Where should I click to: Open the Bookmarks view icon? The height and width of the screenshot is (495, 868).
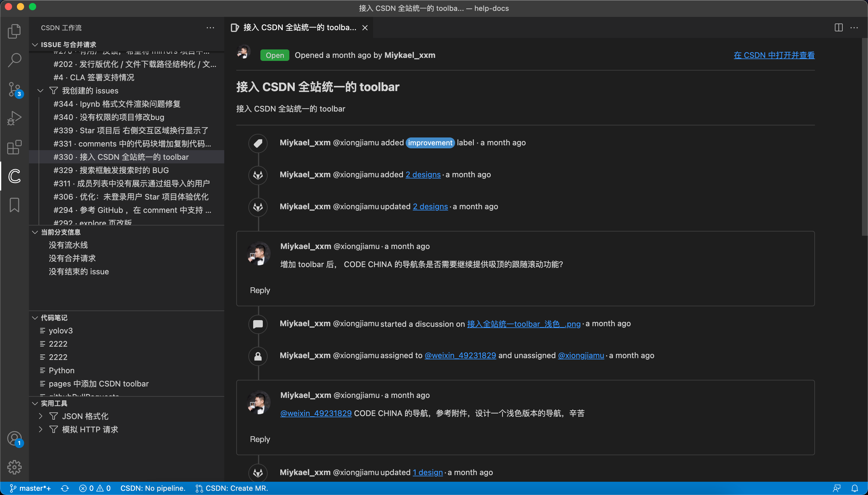point(14,205)
